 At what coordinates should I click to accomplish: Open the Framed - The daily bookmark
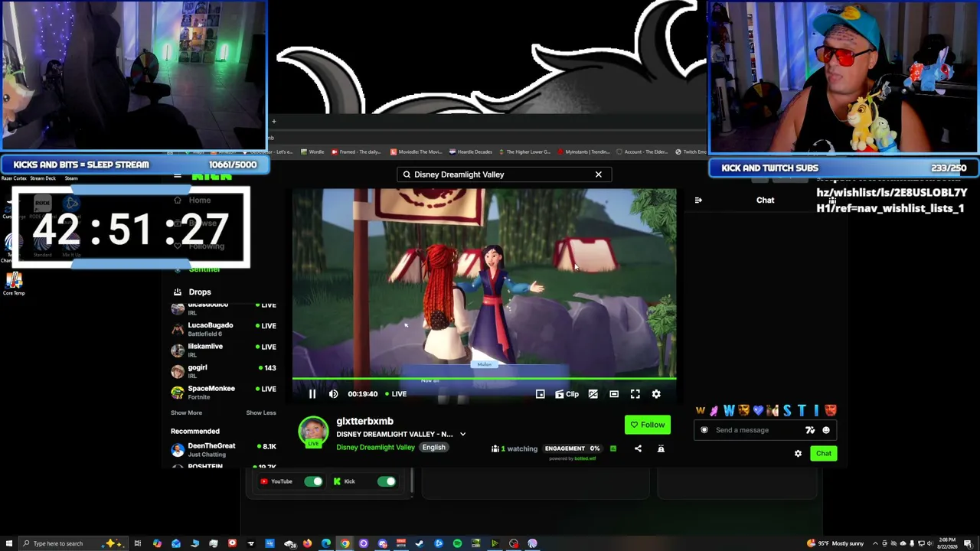tap(354, 152)
